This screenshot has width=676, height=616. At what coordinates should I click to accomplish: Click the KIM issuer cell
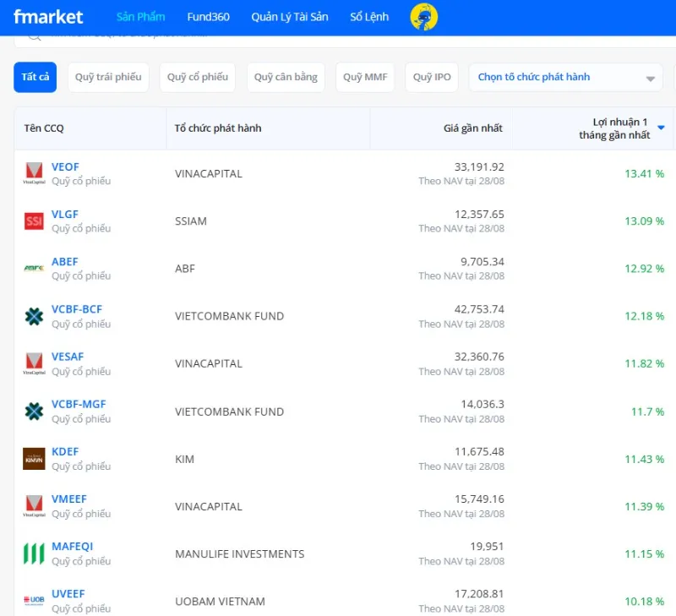184,459
